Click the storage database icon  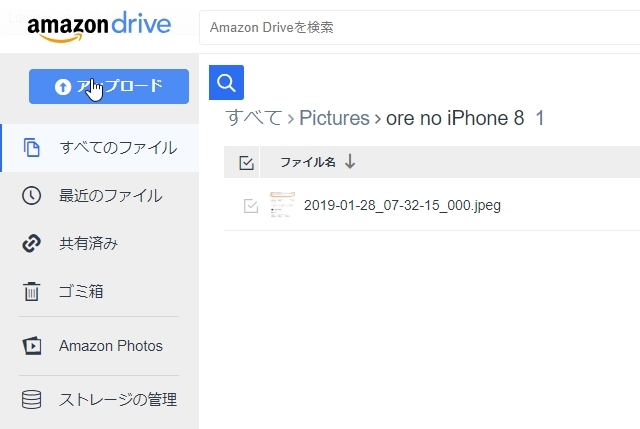tap(31, 399)
